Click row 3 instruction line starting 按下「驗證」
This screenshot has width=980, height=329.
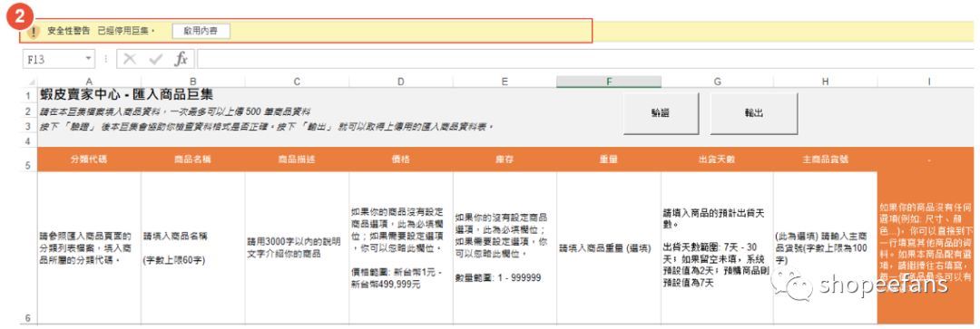coord(266,127)
